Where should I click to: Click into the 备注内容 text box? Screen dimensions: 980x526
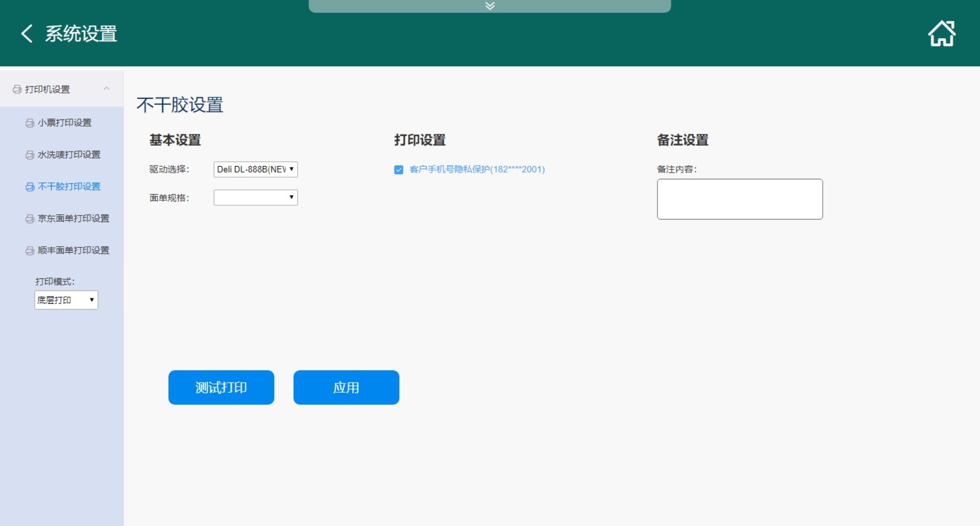point(740,199)
